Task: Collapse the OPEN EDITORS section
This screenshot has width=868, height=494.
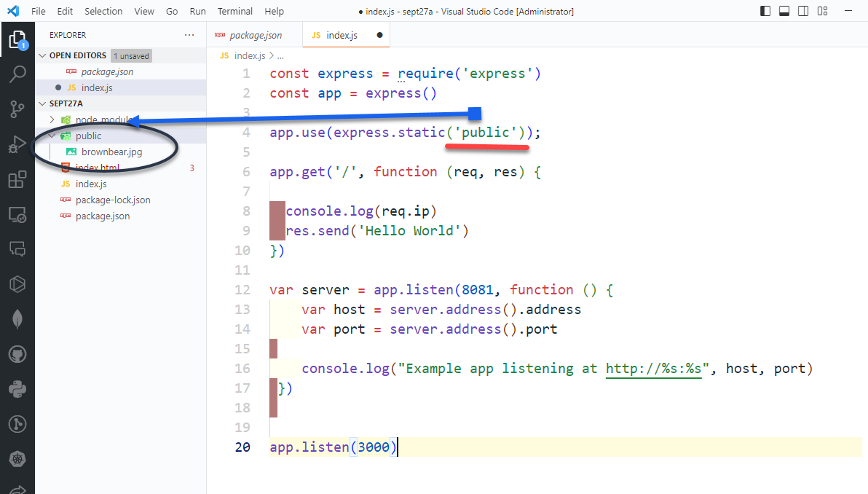Action: pos(42,55)
